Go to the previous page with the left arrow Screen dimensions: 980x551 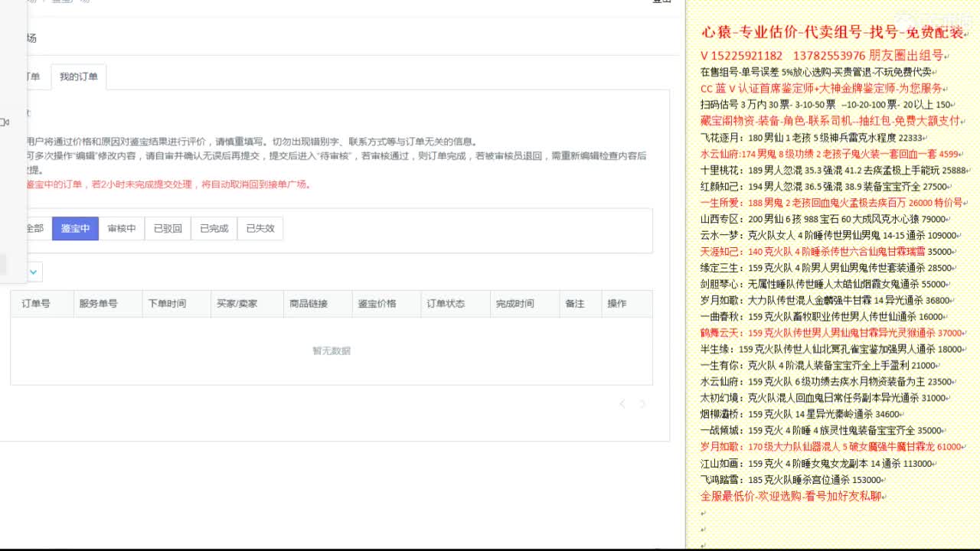click(622, 403)
